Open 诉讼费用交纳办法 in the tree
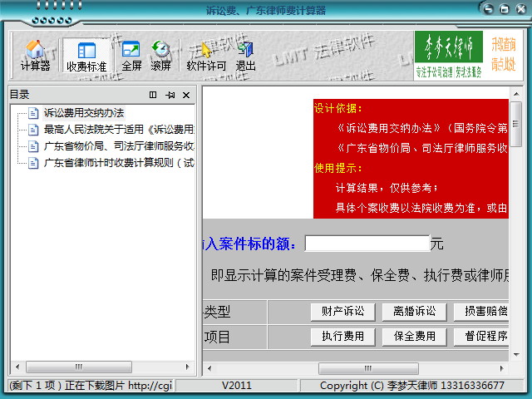532x399 pixels. (x=84, y=113)
